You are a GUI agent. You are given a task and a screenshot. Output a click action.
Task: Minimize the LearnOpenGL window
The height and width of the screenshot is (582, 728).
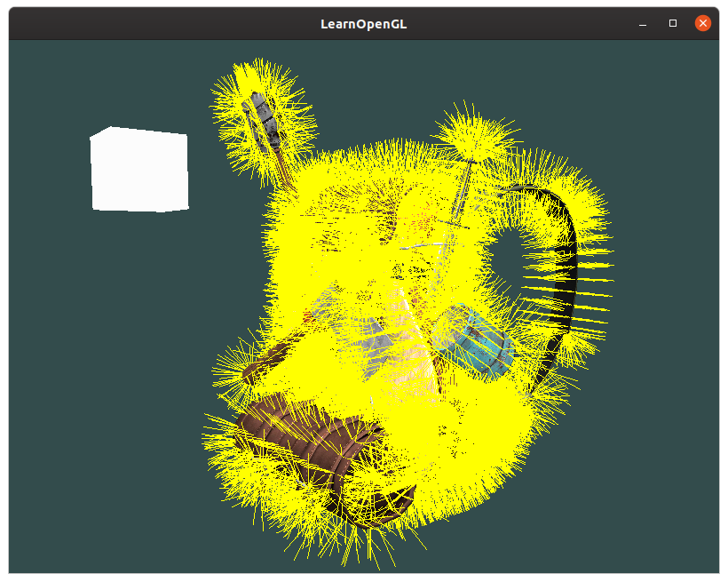pyautogui.click(x=643, y=23)
